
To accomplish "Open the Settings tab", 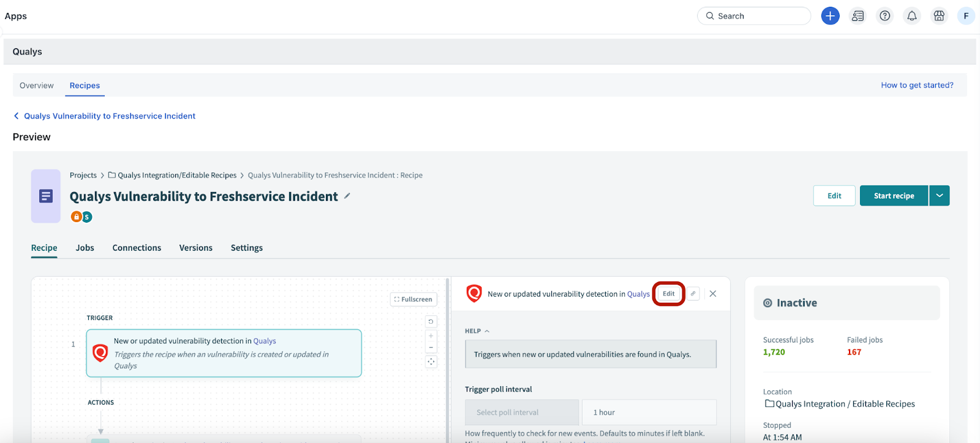I will (x=247, y=248).
